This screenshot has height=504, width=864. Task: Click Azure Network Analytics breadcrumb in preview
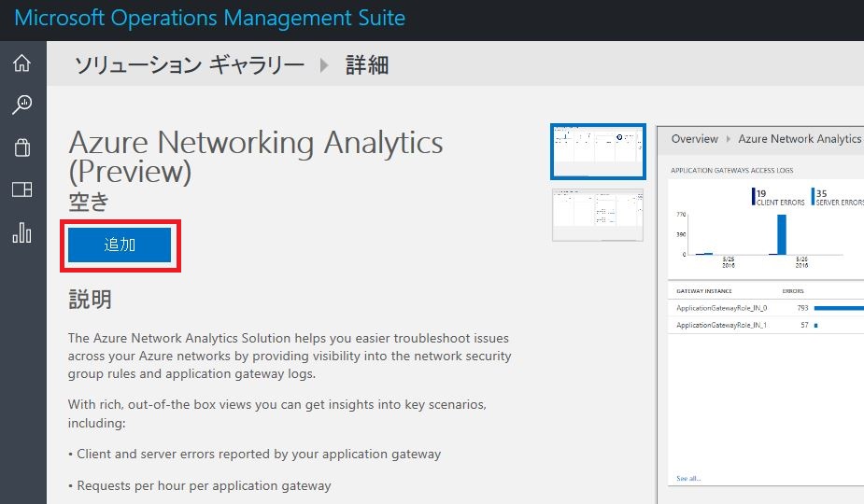pos(800,139)
